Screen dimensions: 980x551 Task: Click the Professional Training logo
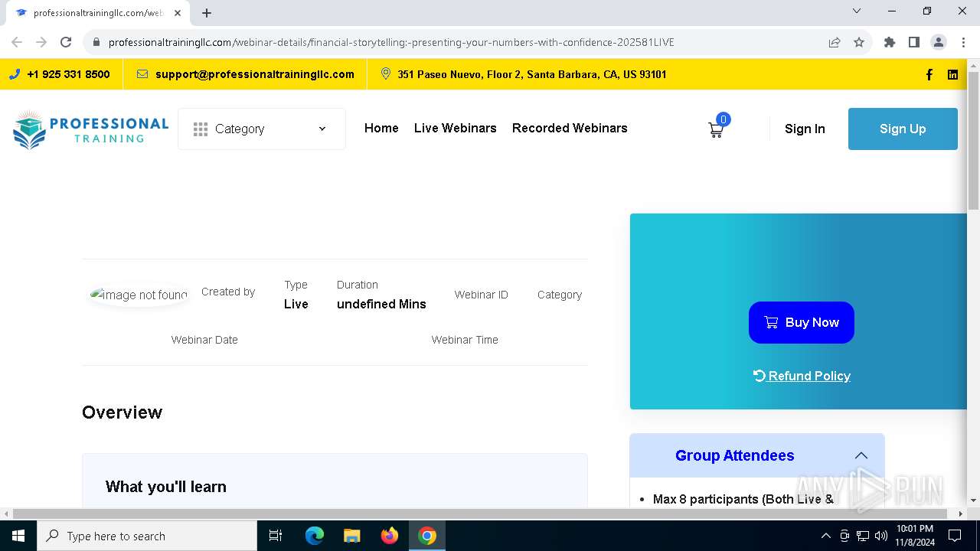[x=90, y=129]
